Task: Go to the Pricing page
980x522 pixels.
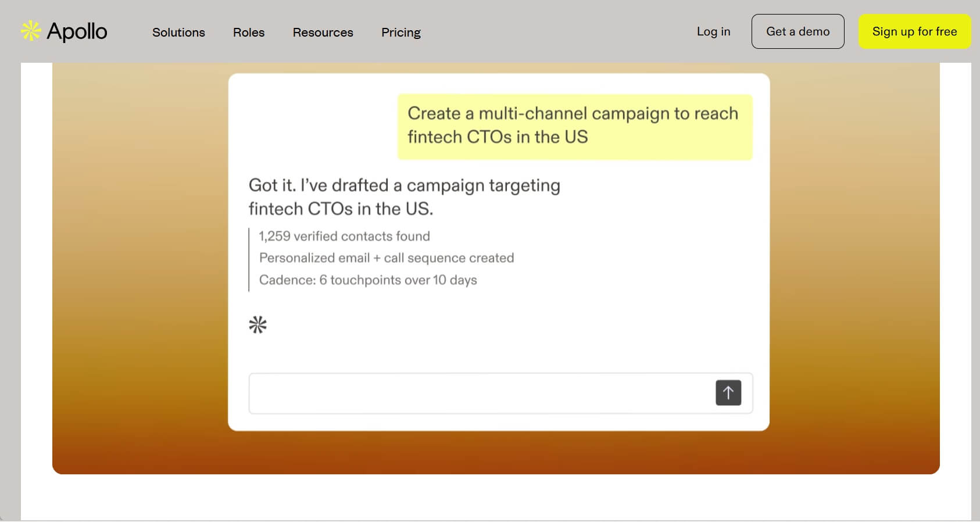Action: tap(400, 33)
